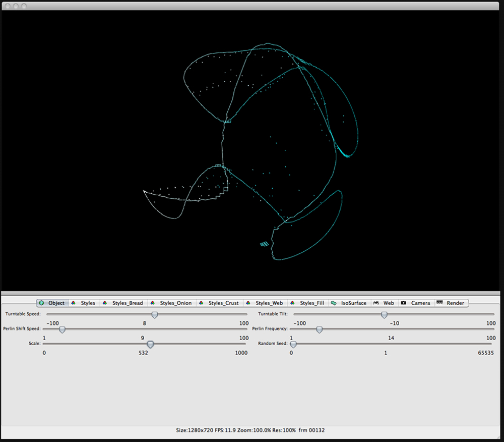Click the Turntable Speed slider handle

point(155,315)
